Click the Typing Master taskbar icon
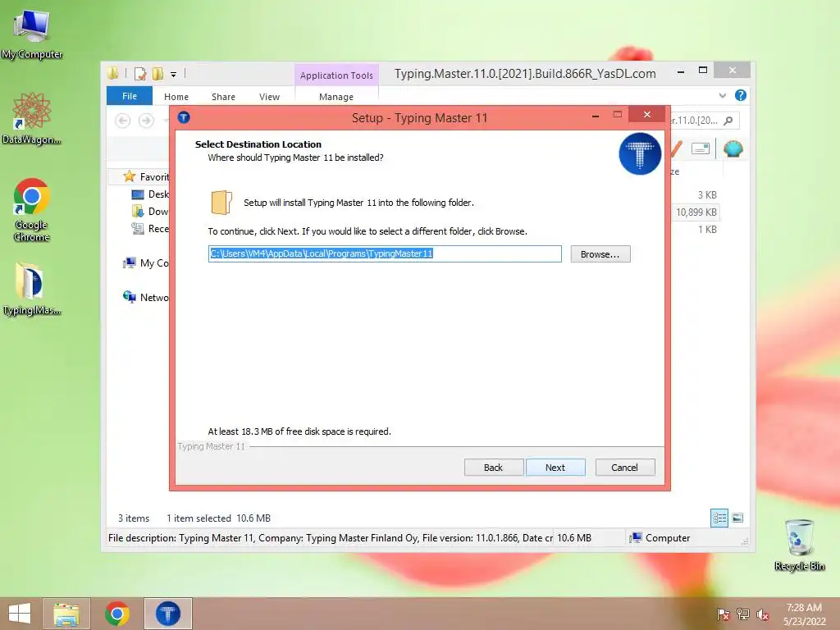The image size is (840, 630). 167,614
